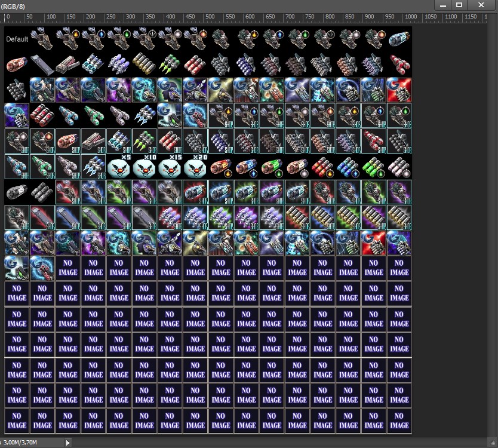This screenshot has width=498, height=448.
Task: Select blue capsule with purple glow
Action: pyautogui.click(x=272, y=192)
